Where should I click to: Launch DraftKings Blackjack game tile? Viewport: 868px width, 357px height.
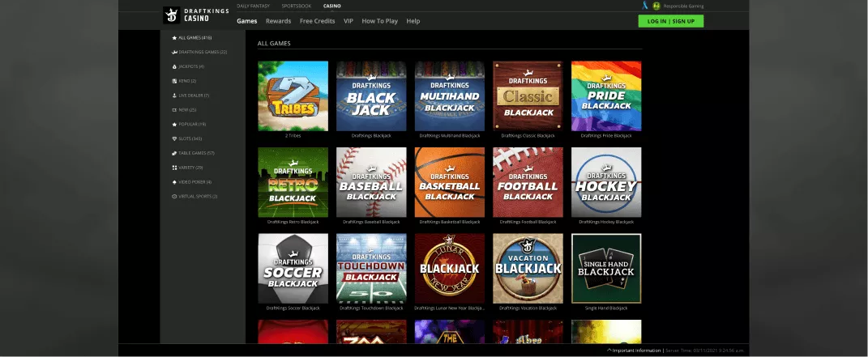(x=371, y=96)
